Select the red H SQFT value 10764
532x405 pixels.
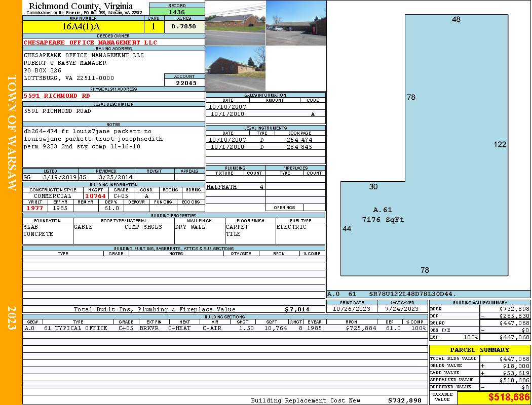(95, 196)
